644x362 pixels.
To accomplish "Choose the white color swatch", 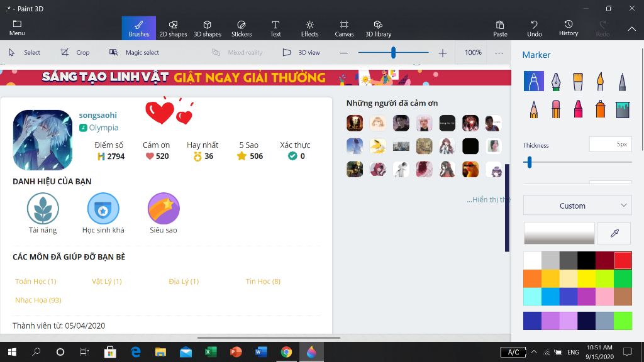I will [532, 260].
